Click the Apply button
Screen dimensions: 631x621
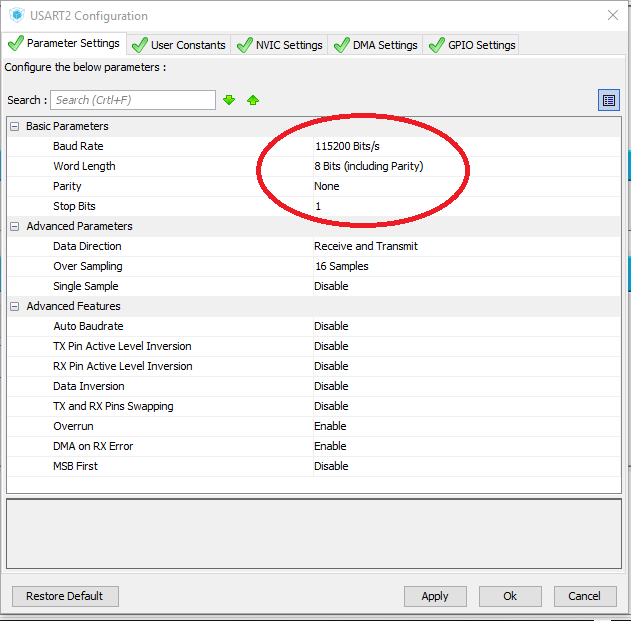(x=435, y=596)
